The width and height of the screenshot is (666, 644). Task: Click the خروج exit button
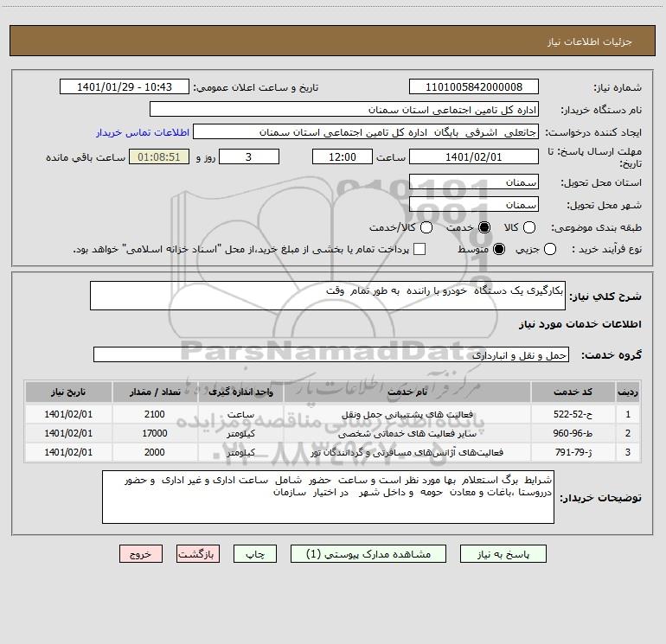tap(141, 554)
